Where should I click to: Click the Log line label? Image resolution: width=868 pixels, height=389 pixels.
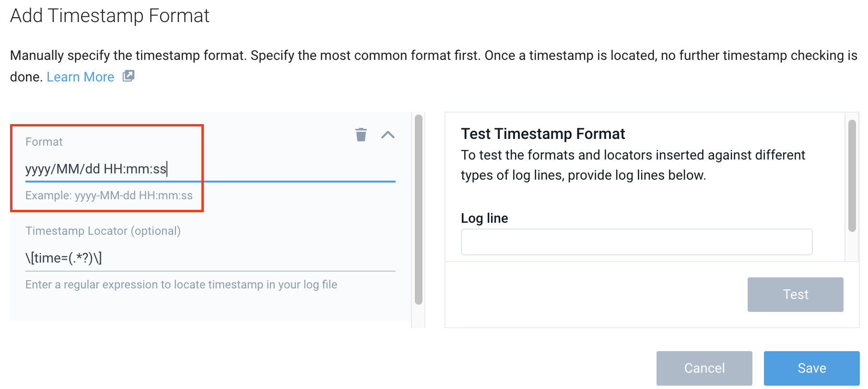click(x=484, y=218)
